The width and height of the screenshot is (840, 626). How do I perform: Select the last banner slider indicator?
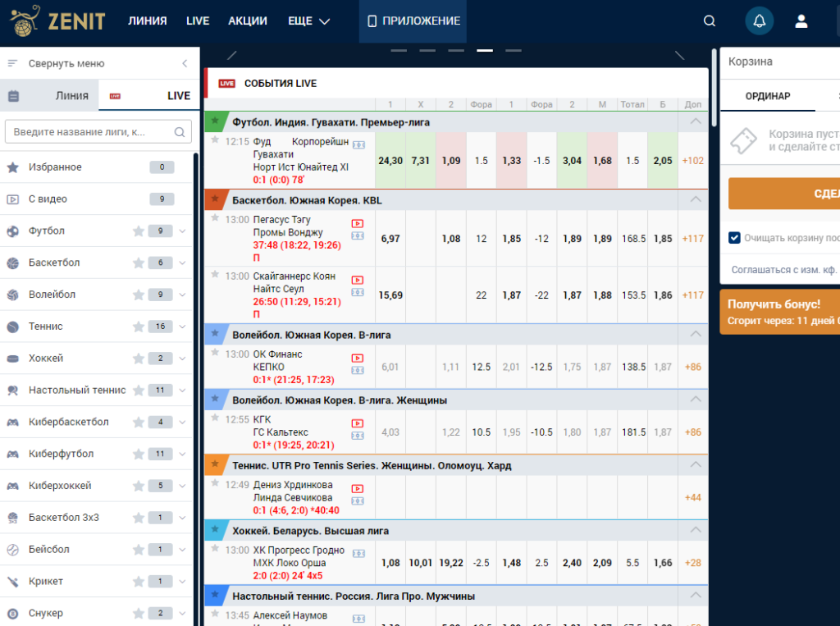click(514, 50)
